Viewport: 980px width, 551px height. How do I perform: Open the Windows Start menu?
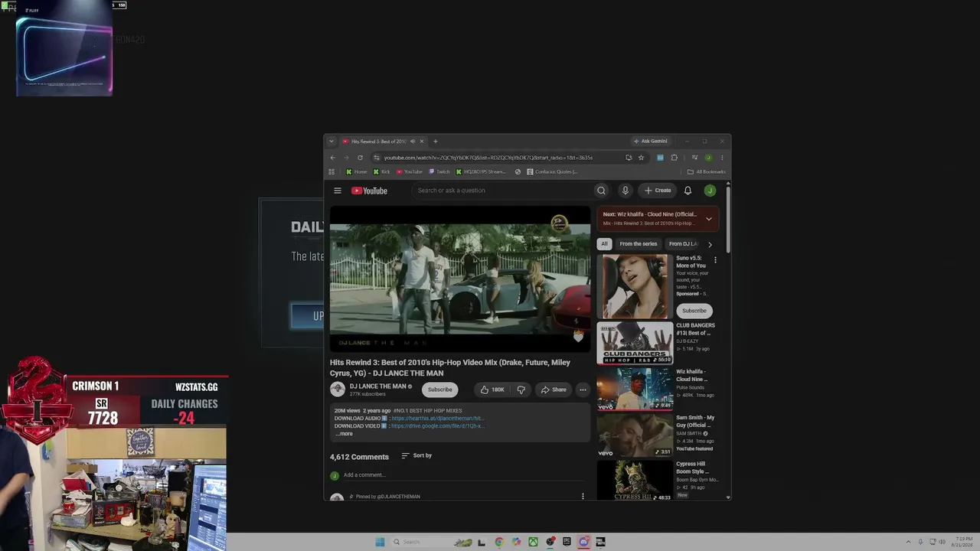pos(380,542)
